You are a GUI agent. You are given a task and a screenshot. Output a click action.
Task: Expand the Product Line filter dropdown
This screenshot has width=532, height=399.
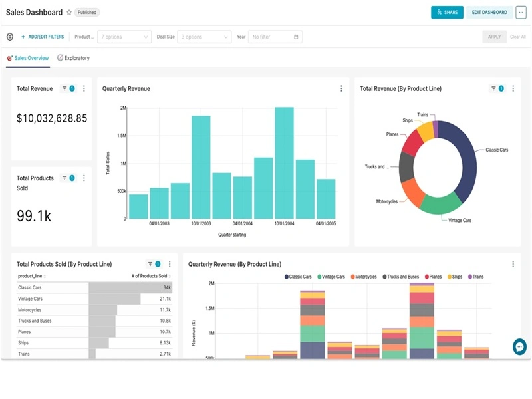coord(124,37)
